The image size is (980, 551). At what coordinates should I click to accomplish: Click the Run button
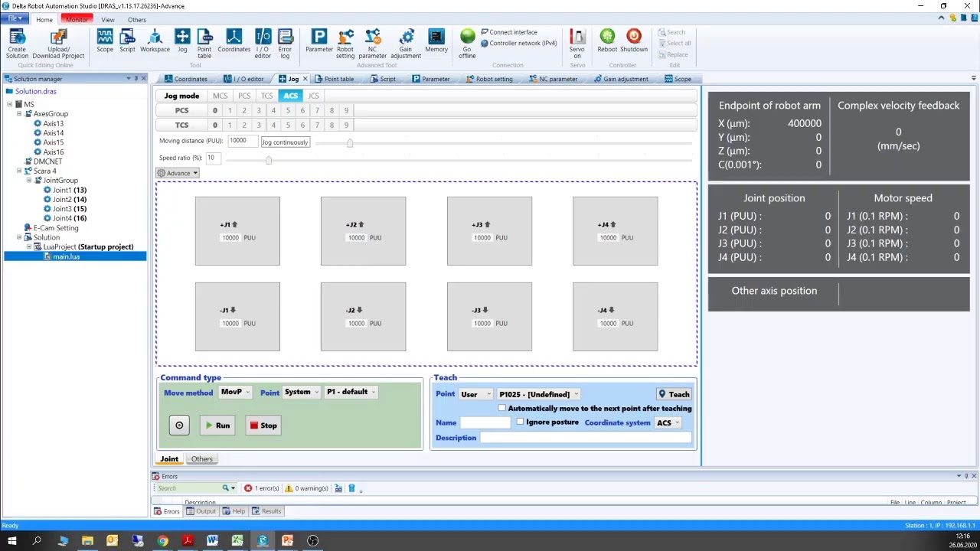[x=217, y=425]
